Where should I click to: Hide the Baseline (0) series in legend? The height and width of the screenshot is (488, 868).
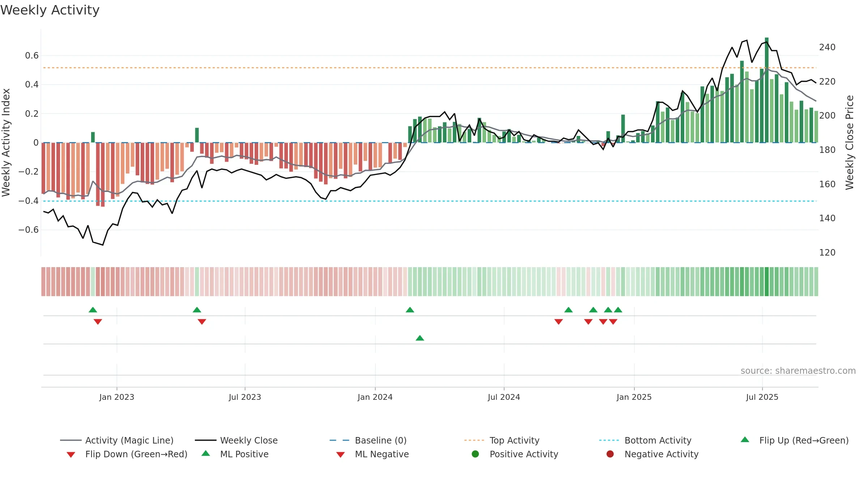coord(368,440)
